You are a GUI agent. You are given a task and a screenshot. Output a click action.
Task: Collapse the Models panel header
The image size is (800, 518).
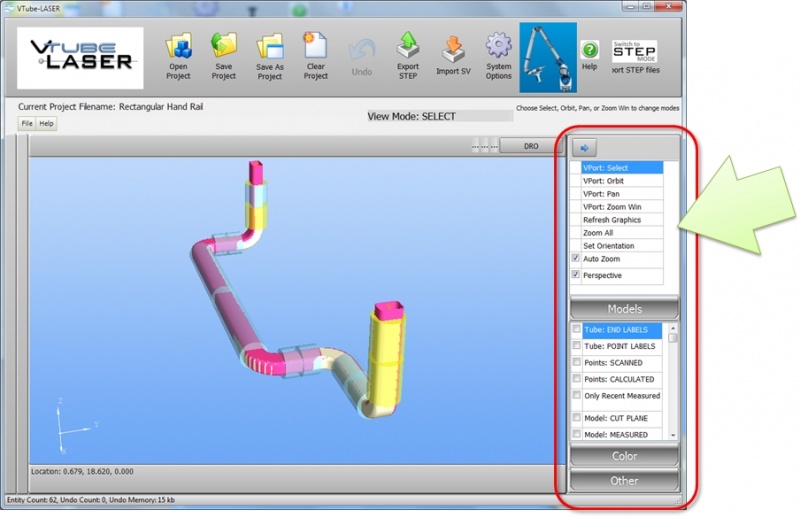624,309
